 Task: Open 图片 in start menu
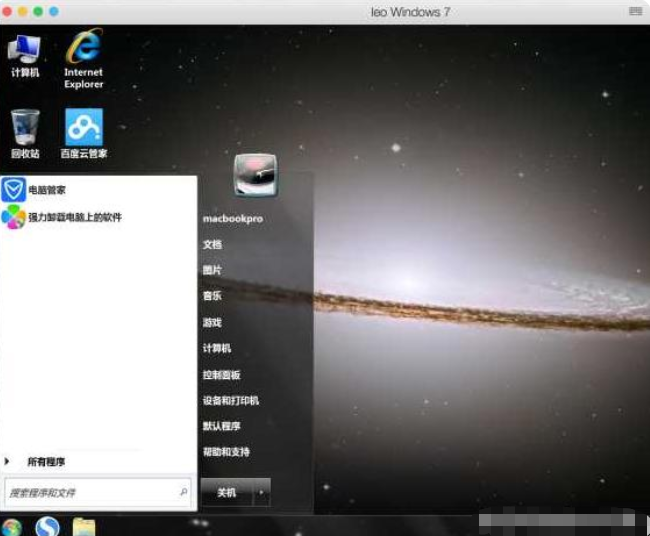212,270
